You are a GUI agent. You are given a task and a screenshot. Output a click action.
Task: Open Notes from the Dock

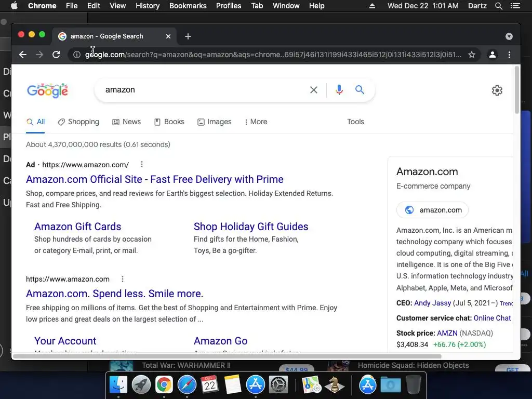coord(232,385)
